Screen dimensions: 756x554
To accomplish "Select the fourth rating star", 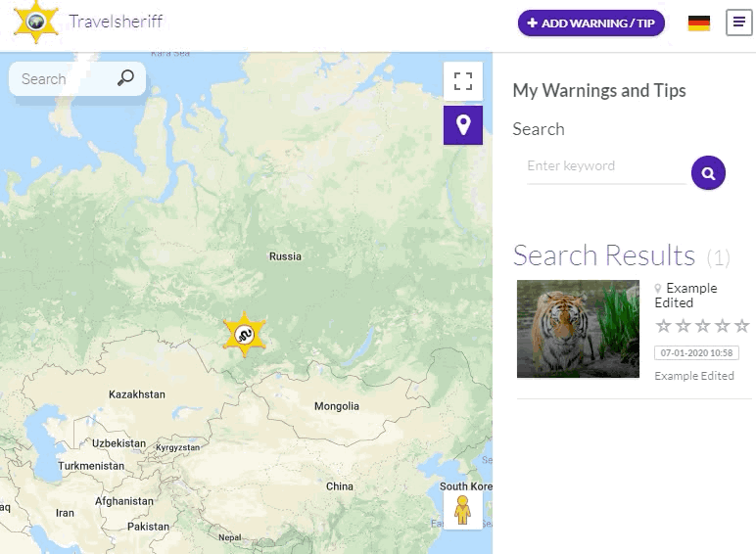I will click(x=723, y=326).
